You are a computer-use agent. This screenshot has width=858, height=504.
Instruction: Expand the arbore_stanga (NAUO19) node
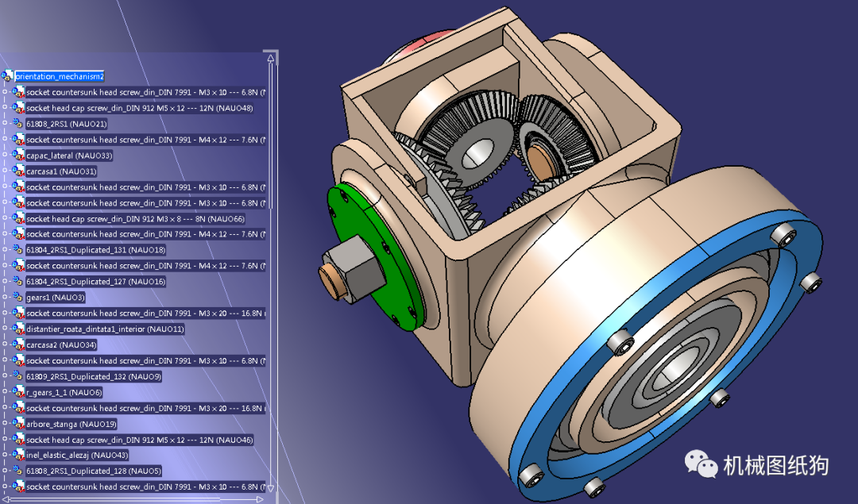(x=5, y=424)
